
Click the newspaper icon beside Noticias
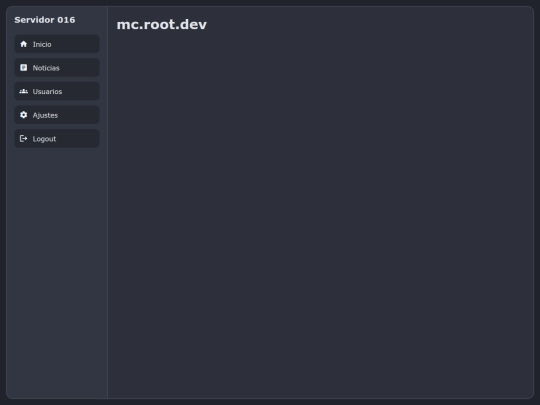[23, 68]
